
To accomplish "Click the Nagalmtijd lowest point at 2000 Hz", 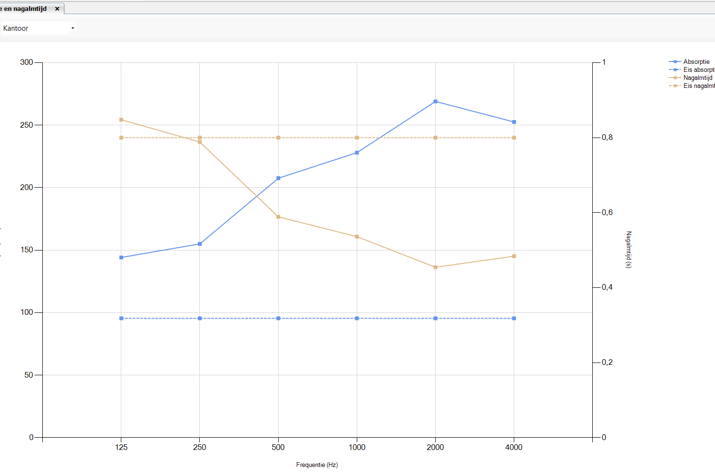I will pos(435,267).
